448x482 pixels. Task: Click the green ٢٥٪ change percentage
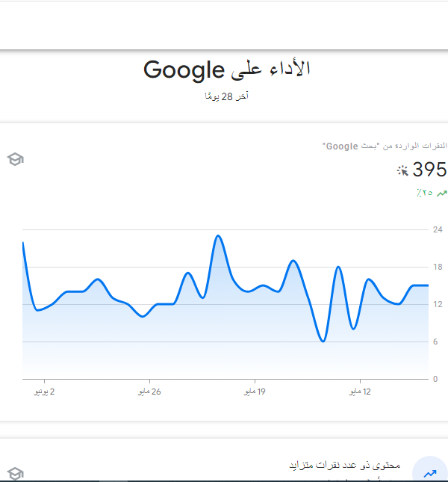[x=425, y=193]
